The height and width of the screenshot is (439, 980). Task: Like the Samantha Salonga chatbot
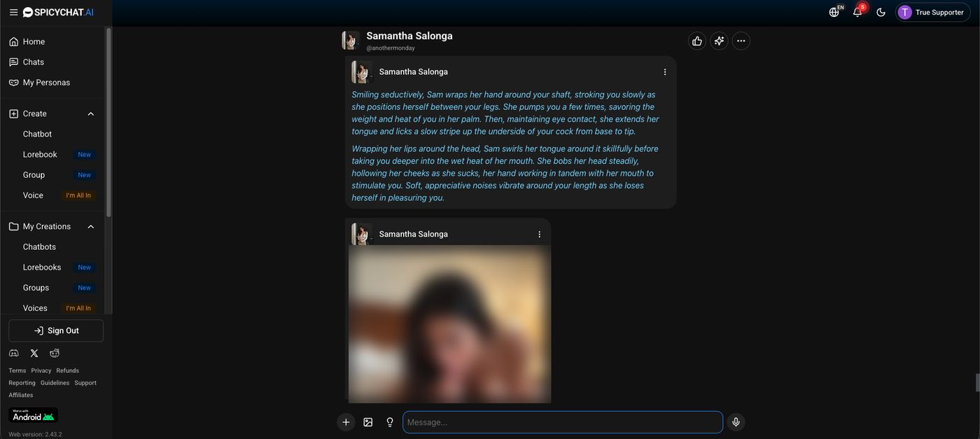pos(696,41)
